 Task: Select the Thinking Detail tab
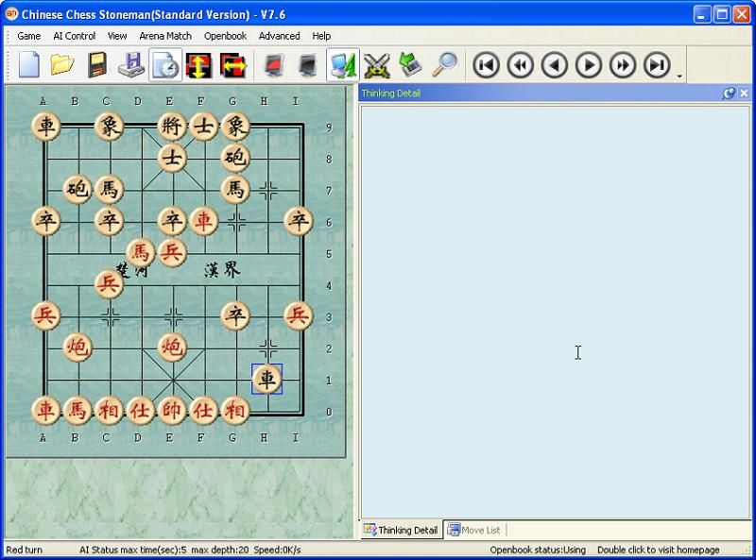402,530
